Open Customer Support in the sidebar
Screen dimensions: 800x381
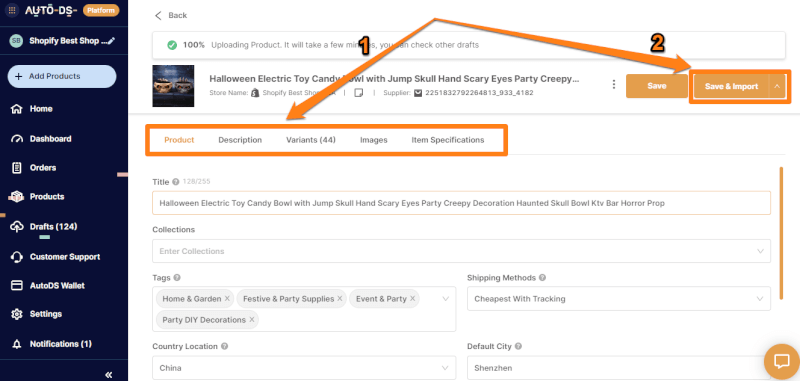64,257
